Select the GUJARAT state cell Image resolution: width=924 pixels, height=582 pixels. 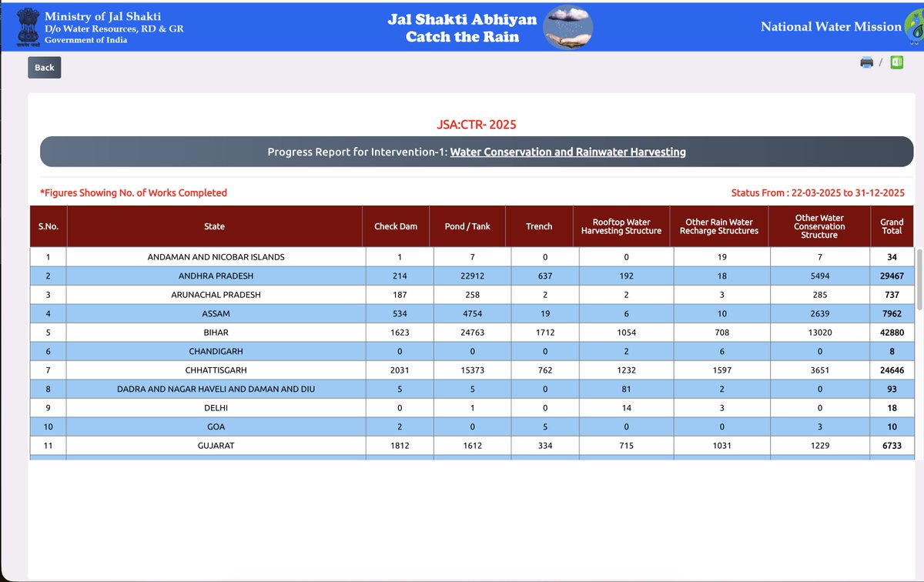(216, 446)
